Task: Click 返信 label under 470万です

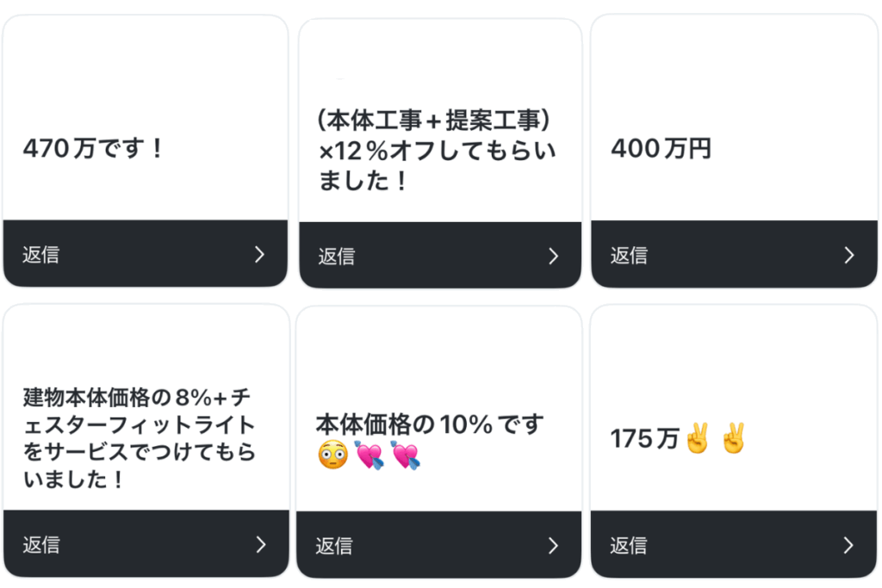Action: point(41,255)
